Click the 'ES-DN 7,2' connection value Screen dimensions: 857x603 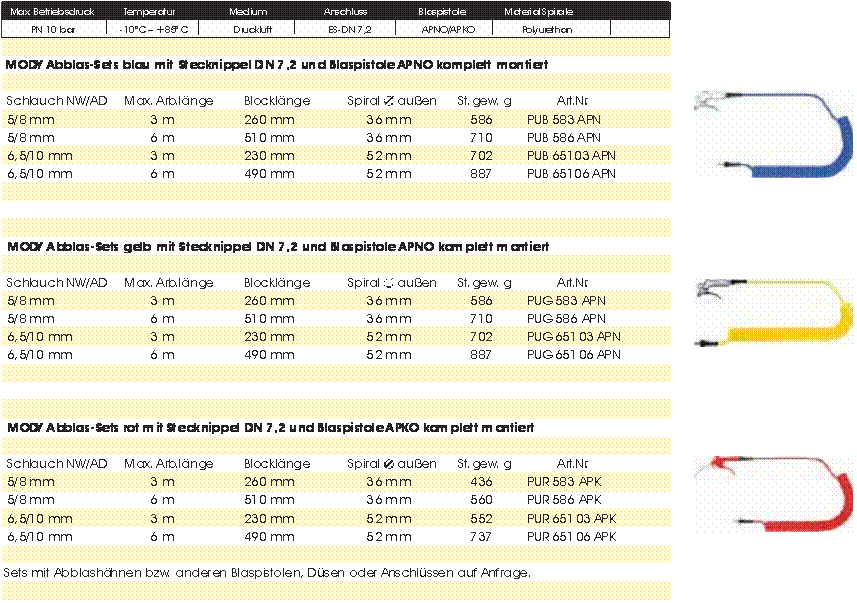coord(350,30)
